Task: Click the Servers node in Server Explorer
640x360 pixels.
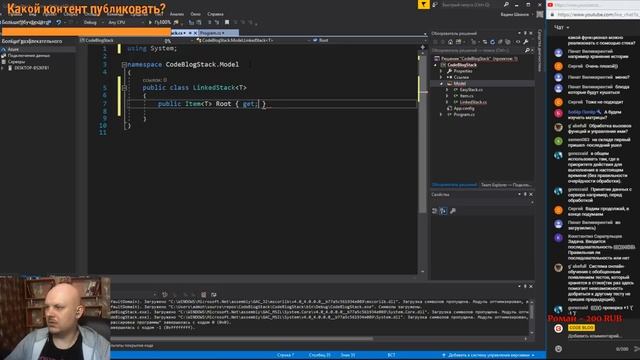Action: coord(16,62)
